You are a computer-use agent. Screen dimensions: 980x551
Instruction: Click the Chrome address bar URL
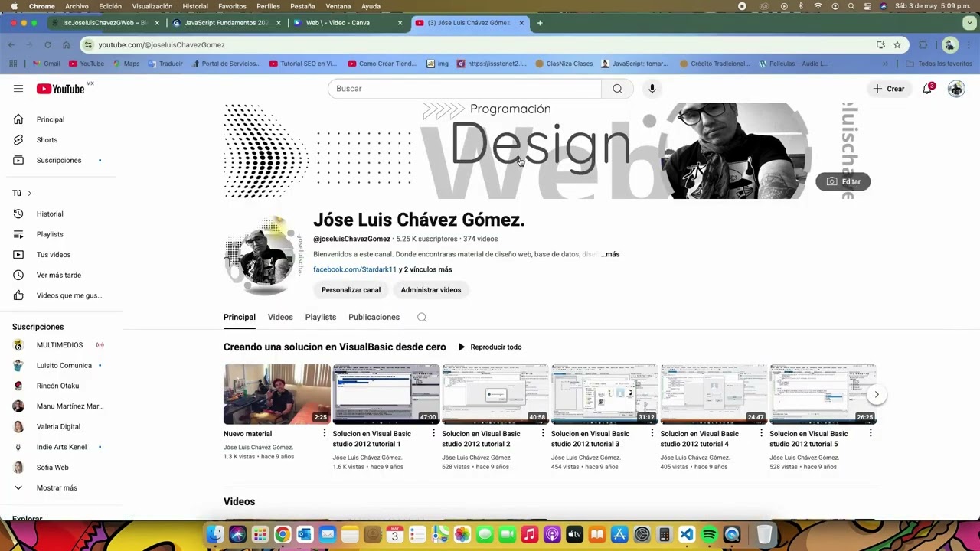pos(162,45)
